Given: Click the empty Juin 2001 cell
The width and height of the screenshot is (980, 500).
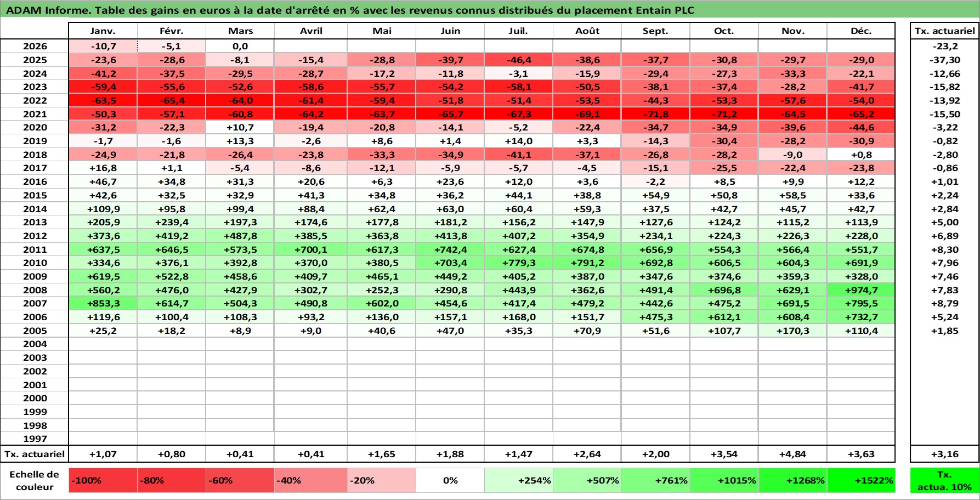Looking at the screenshot, I should pyautogui.click(x=450, y=385).
